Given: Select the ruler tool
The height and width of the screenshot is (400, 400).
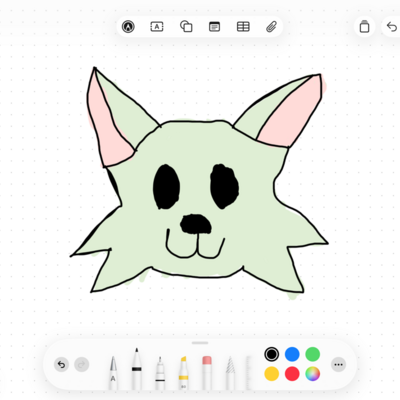Looking at the screenshot, I should click(248, 373).
